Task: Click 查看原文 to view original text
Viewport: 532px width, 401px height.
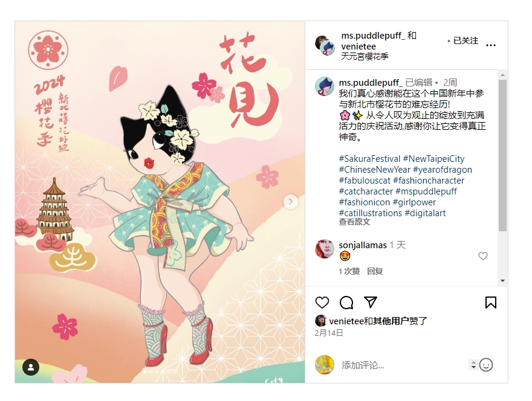Action: click(x=354, y=222)
